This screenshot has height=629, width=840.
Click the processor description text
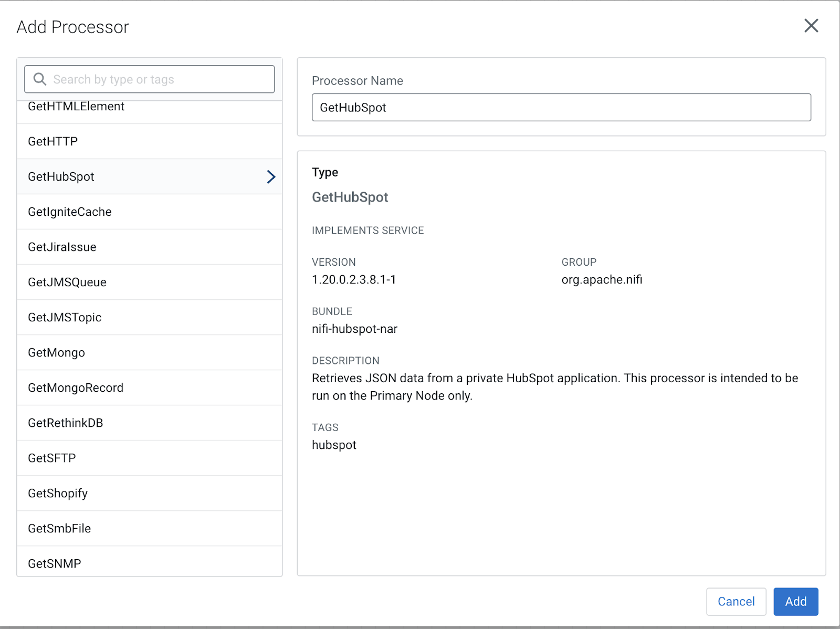pos(555,387)
